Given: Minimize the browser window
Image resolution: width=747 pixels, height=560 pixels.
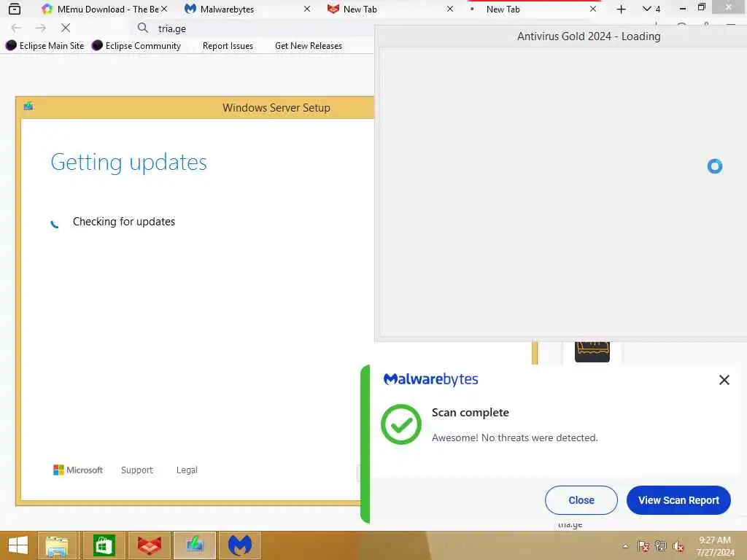Looking at the screenshot, I should tap(682, 8).
